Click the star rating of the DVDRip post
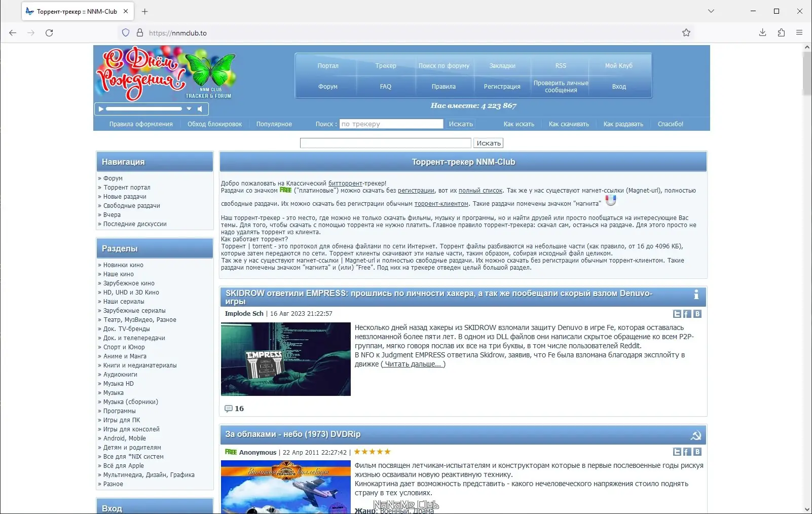This screenshot has height=514, width=812. tap(372, 452)
